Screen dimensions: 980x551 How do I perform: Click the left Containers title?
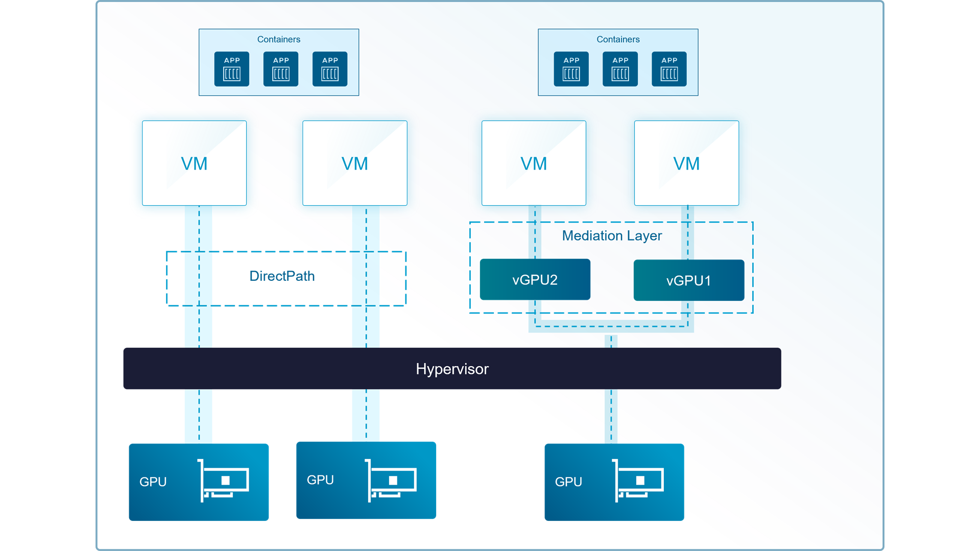click(x=279, y=39)
